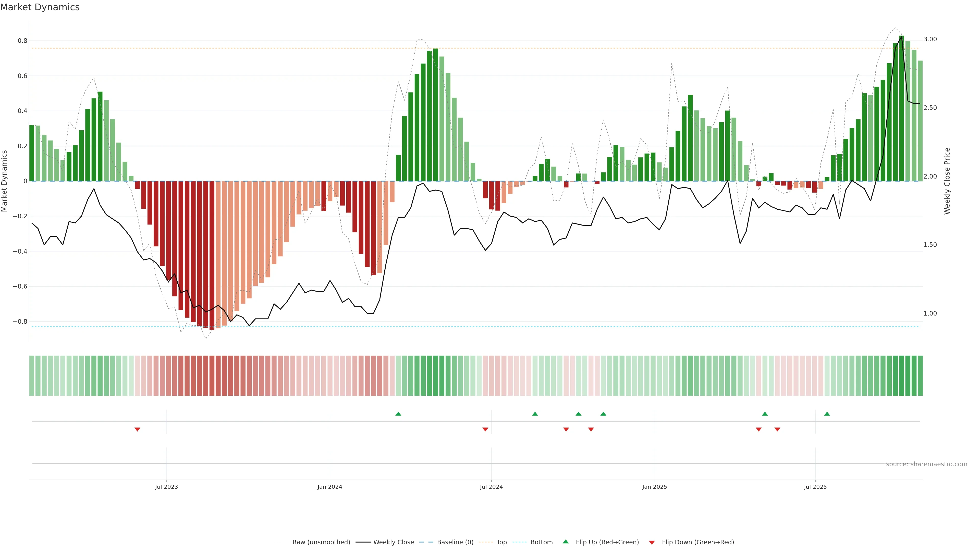
Task: Click the last green Flip Up marker after Jul 2025
Action: 827,414
